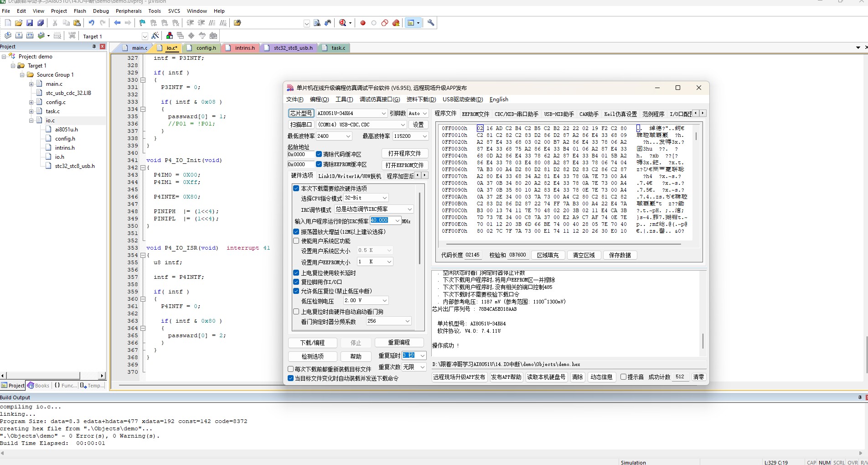
Task: Toggle '清除代码缓冲区' checkbox
Action: coord(319,154)
